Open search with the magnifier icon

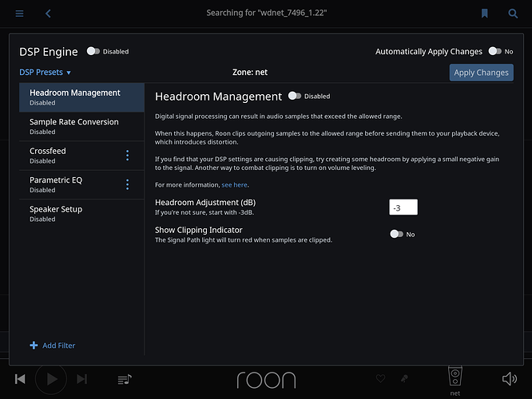point(513,14)
